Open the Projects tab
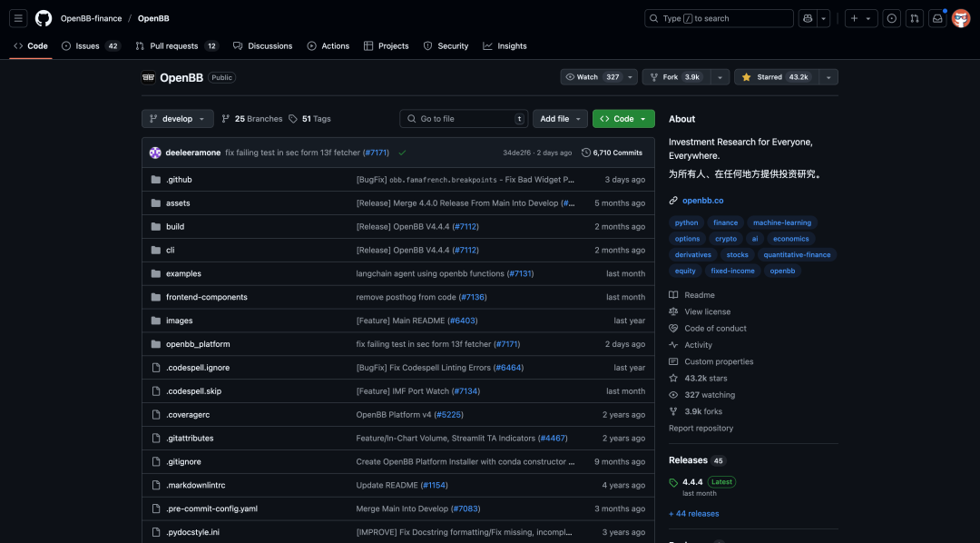The width and height of the screenshot is (980, 543). click(387, 46)
